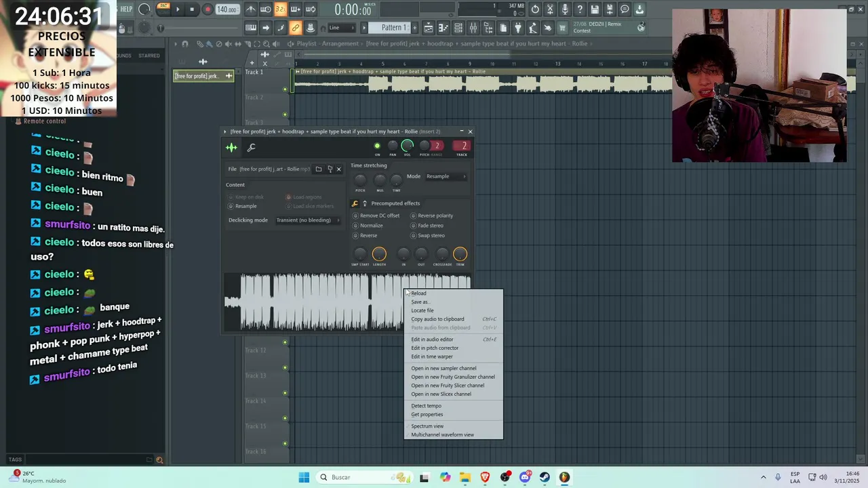Open the browser STARRED tab
The height and width of the screenshot is (488, 868).
pyautogui.click(x=149, y=56)
